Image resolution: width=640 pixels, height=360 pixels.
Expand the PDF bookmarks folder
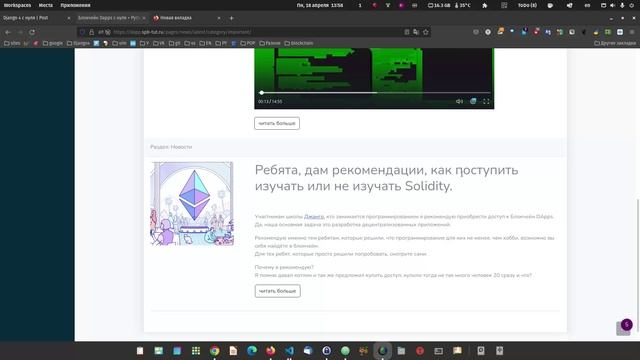tap(248, 43)
